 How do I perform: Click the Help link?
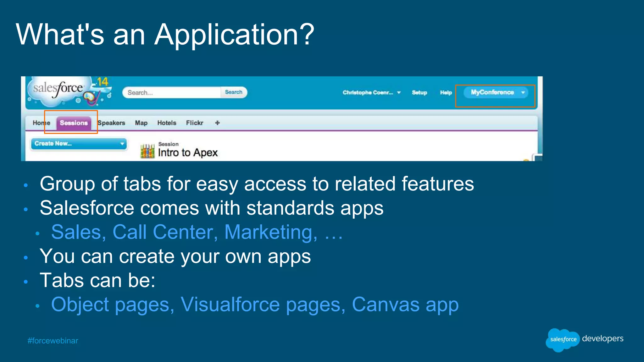pos(446,92)
